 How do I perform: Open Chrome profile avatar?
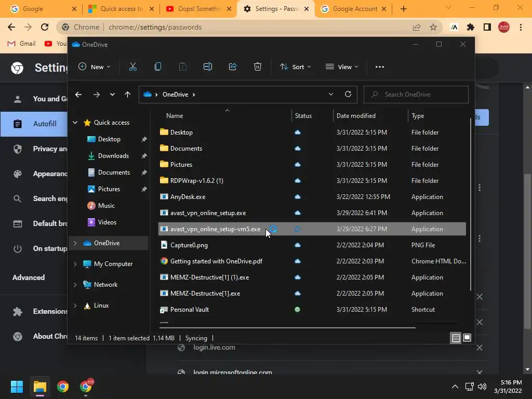tap(504, 27)
